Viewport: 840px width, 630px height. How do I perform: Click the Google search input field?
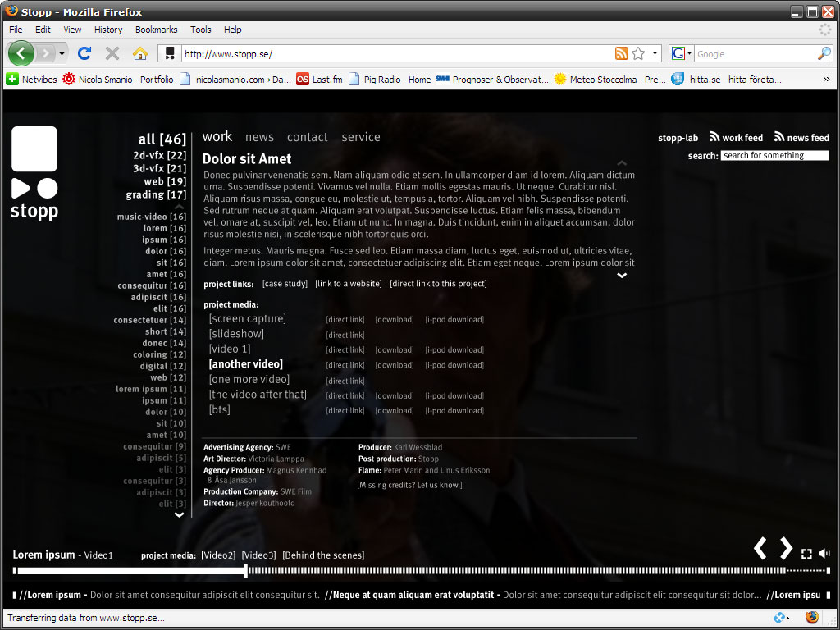click(756, 54)
